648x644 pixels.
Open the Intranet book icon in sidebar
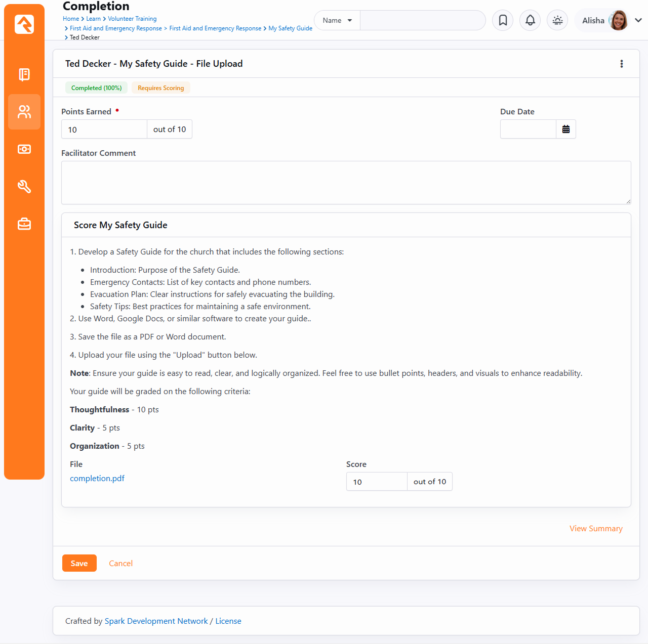coord(24,75)
